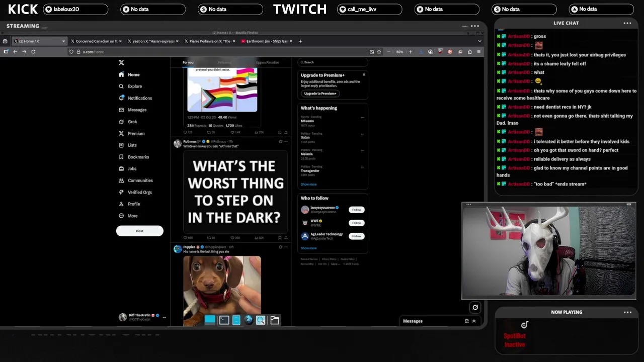The image size is (644, 362).
Task: Open Jobs in X sidebar
Action: (x=127, y=168)
